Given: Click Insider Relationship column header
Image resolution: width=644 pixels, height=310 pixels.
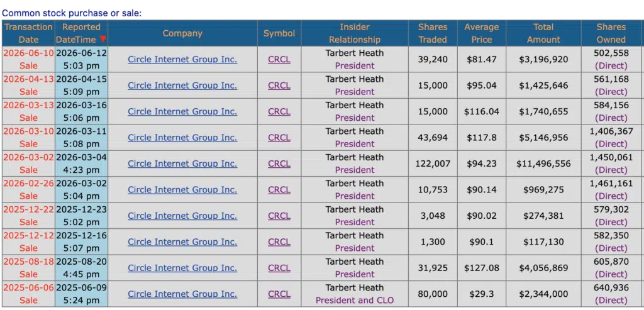Looking at the screenshot, I should [355, 33].
